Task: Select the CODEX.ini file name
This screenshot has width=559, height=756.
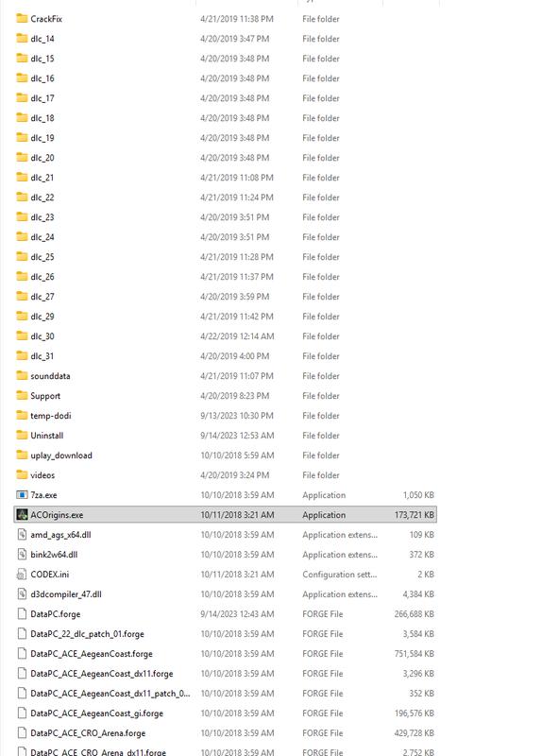Action: pyautogui.click(x=50, y=575)
